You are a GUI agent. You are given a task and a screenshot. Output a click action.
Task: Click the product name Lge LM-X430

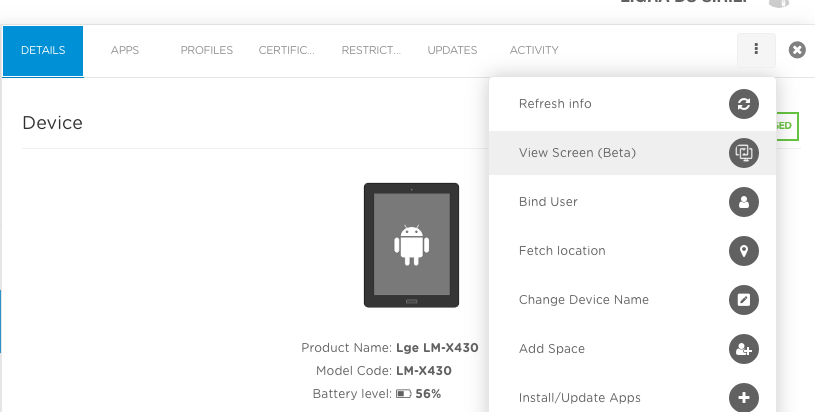[x=437, y=348]
